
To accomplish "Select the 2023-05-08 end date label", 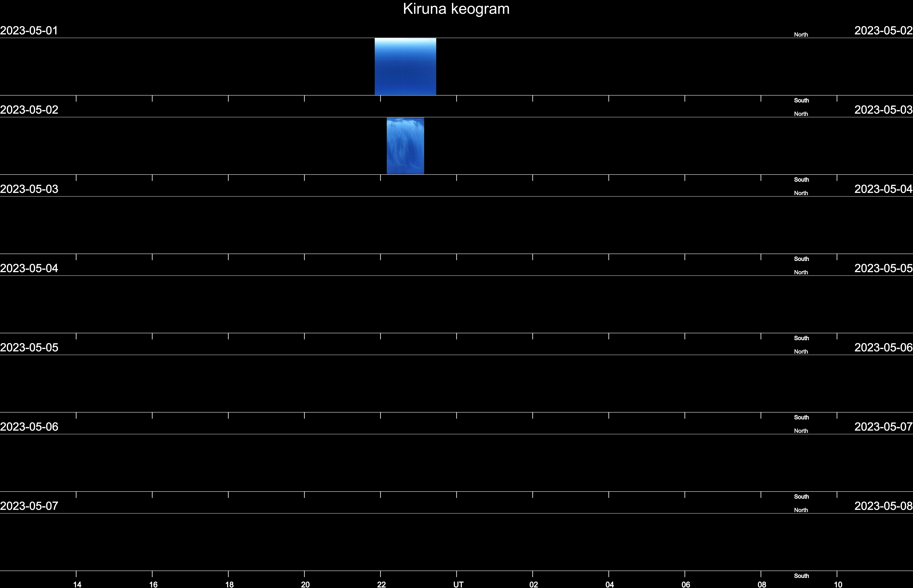I will click(884, 506).
